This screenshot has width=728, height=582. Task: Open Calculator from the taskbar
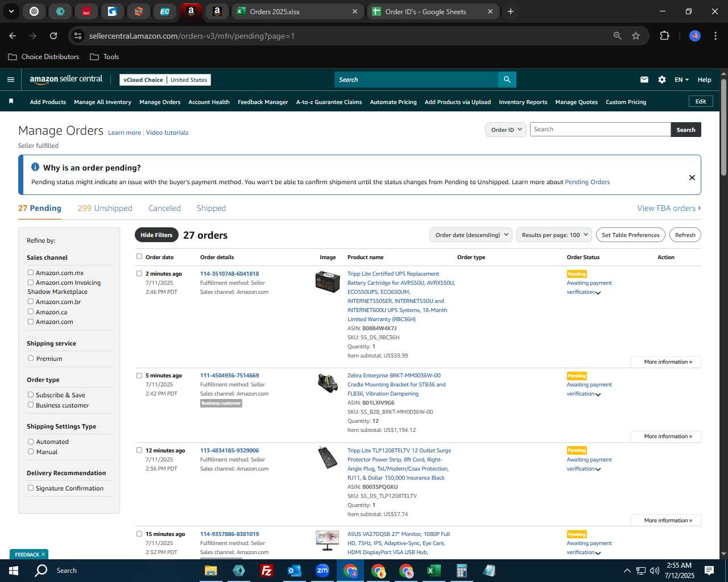(x=461, y=571)
